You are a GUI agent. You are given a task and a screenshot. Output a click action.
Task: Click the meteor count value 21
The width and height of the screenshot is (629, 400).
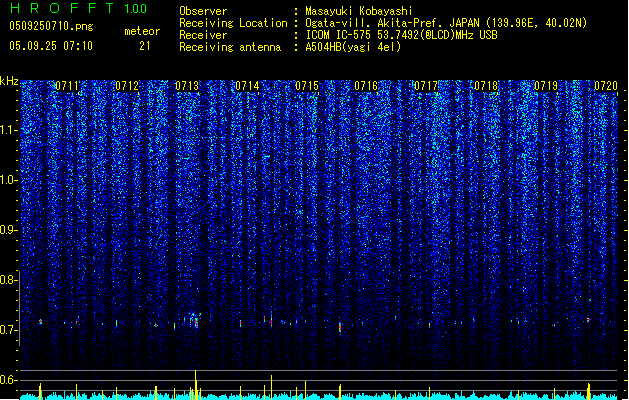(x=145, y=46)
